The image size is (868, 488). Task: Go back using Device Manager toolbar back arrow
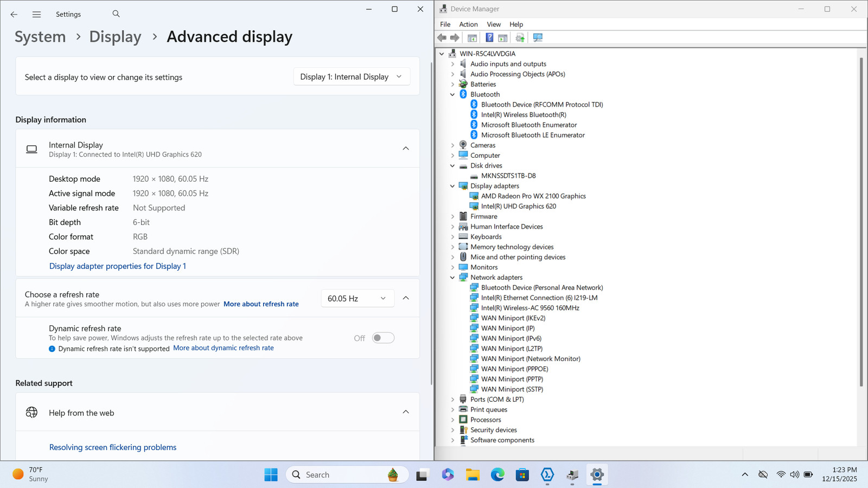click(x=442, y=37)
